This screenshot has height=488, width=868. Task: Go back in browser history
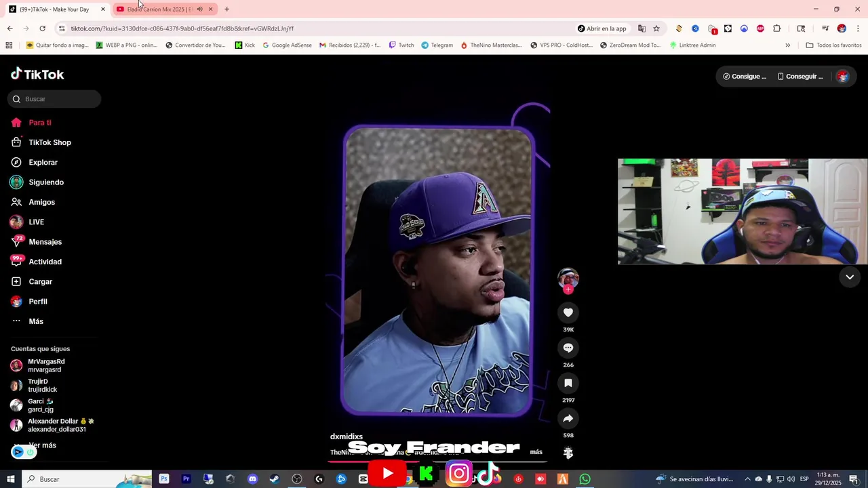9,28
